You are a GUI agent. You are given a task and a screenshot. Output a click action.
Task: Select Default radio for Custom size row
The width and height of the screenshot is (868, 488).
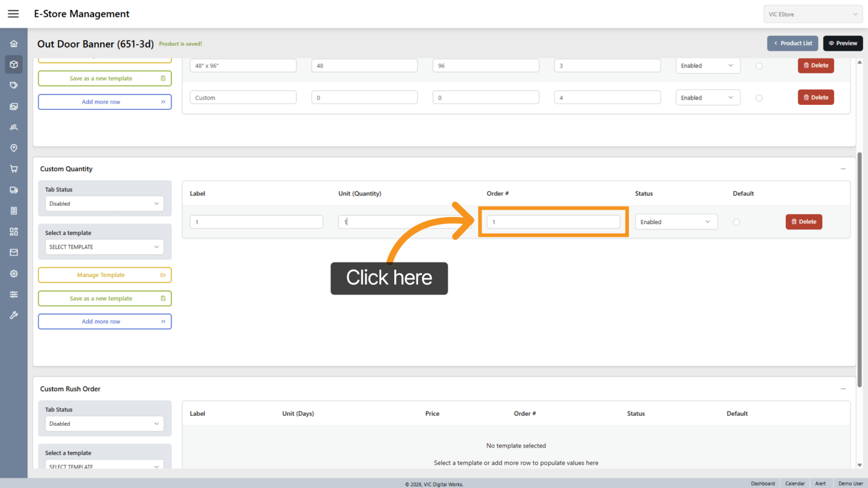click(759, 98)
